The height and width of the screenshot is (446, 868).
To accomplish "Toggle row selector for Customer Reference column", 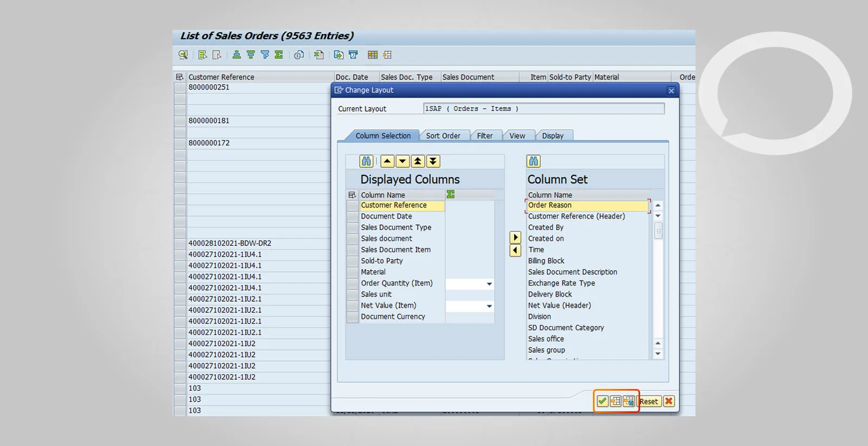I will (x=353, y=206).
